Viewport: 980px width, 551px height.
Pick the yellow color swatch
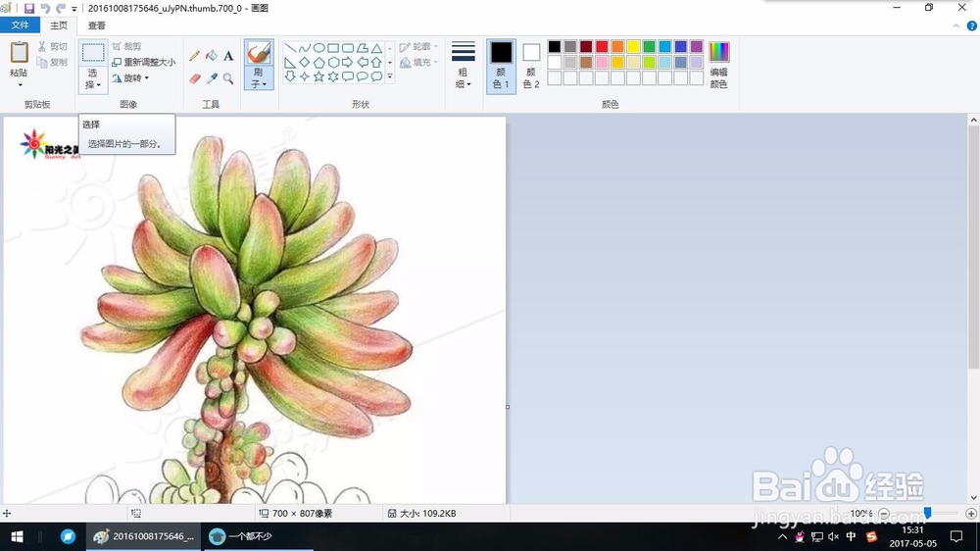(x=633, y=46)
